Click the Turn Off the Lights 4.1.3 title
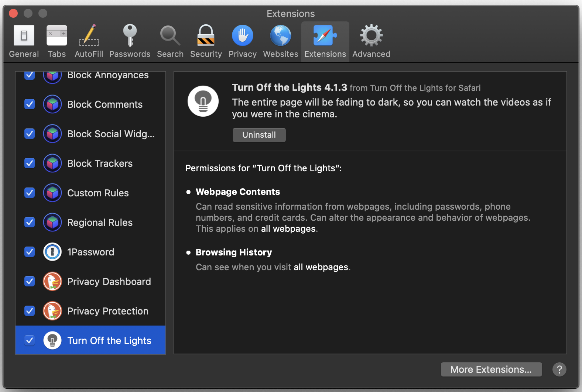582x392 pixels. click(x=290, y=87)
